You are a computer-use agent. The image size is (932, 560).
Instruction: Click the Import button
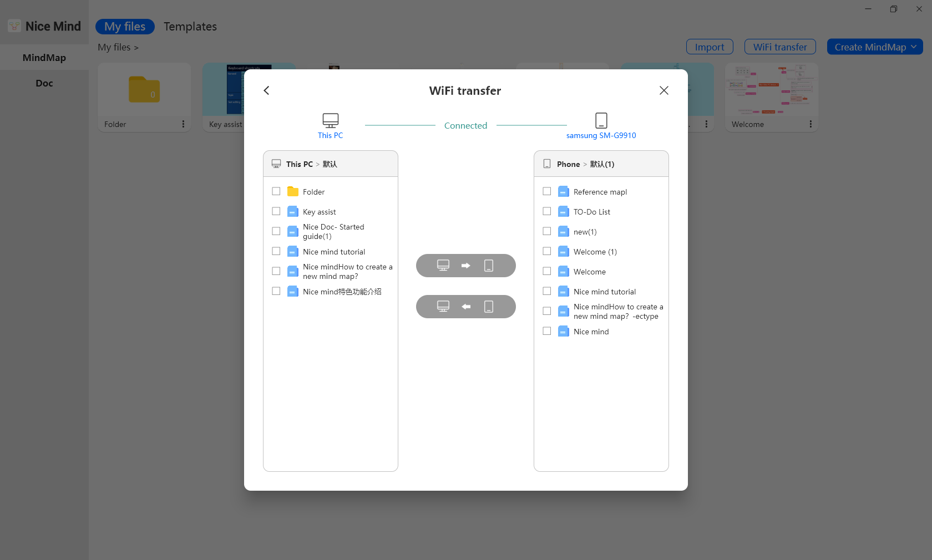pos(710,47)
